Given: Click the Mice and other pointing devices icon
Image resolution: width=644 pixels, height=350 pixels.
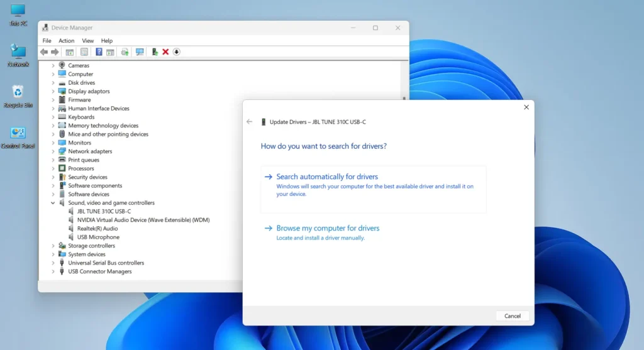Looking at the screenshot, I should click(x=62, y=134).
